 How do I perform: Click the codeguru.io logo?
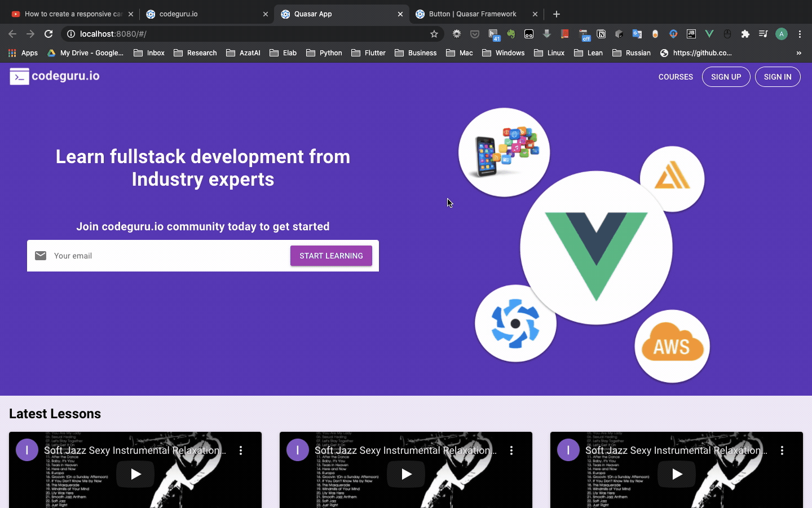[55, 76]
